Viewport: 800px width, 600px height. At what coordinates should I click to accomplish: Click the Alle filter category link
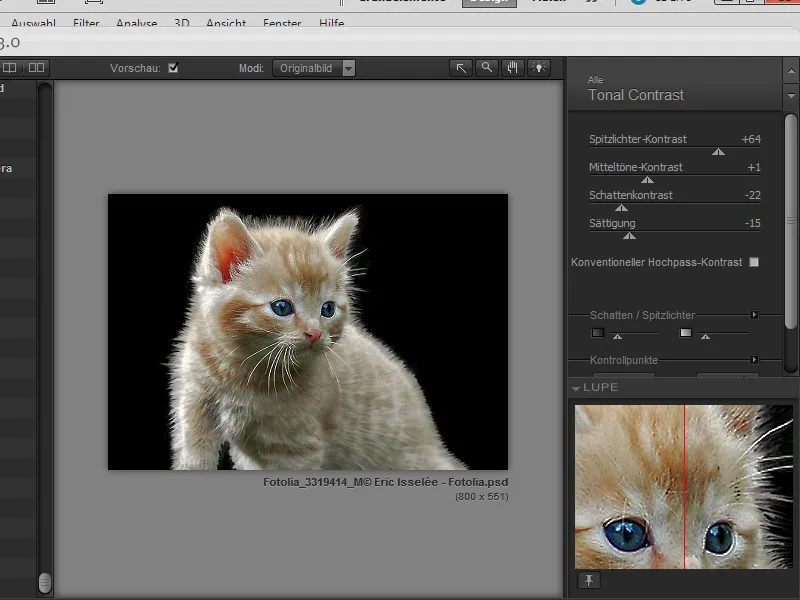[596, 80]
